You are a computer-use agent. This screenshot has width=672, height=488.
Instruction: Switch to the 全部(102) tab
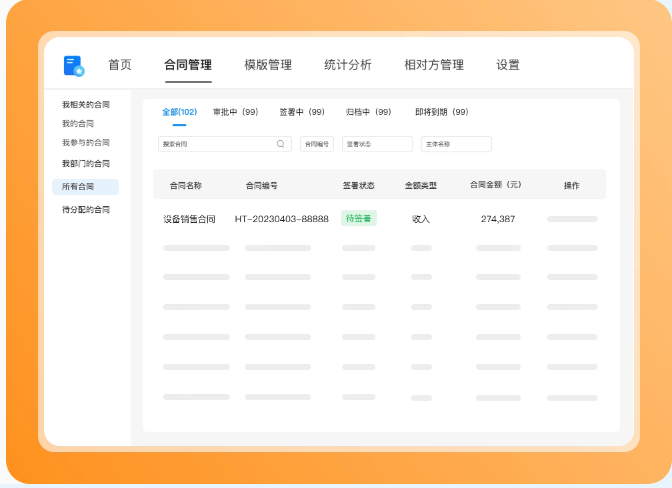(179, 112)
